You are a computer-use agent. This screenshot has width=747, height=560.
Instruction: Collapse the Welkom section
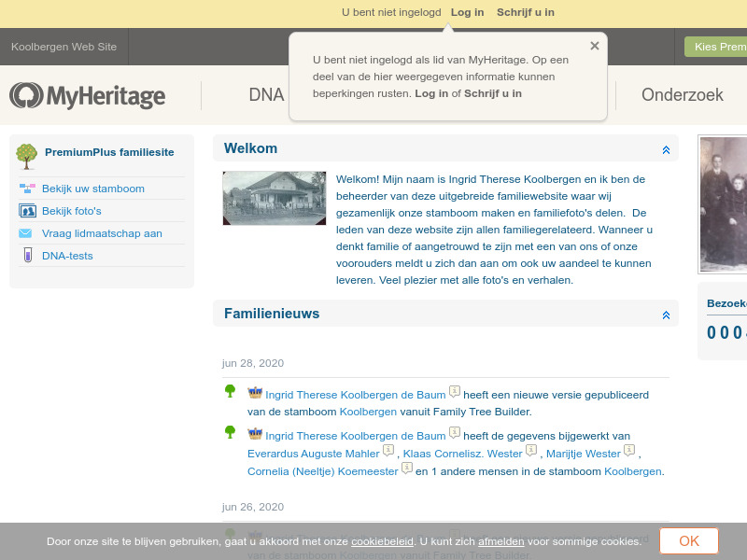pos(666,148)
